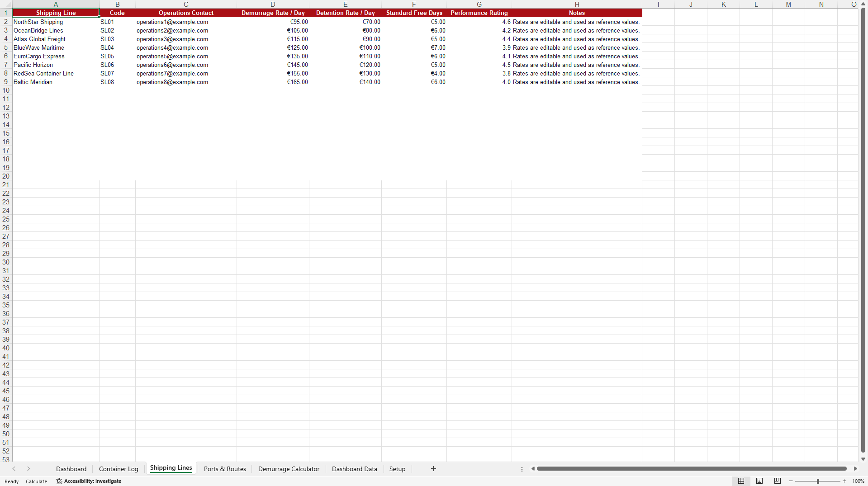
Task: Click the horizontal scrollbar thumb
Action: coord(692,469)
